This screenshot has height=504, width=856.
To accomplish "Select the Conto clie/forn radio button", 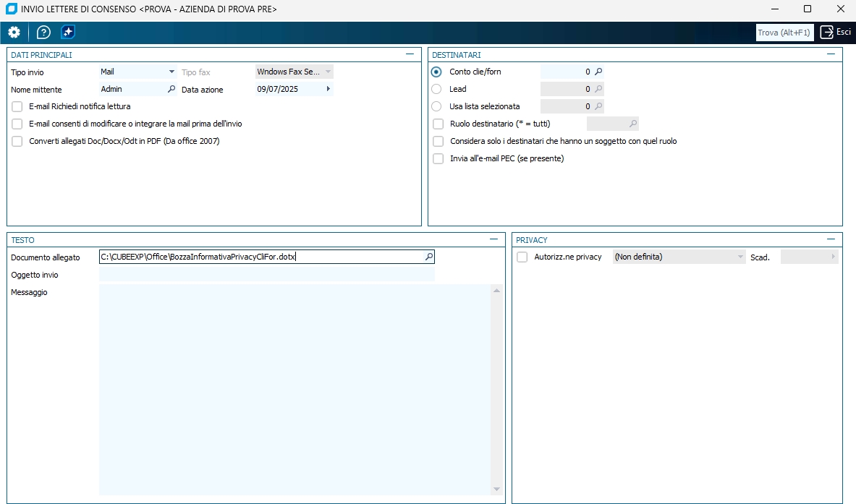I will coord(436,72).
